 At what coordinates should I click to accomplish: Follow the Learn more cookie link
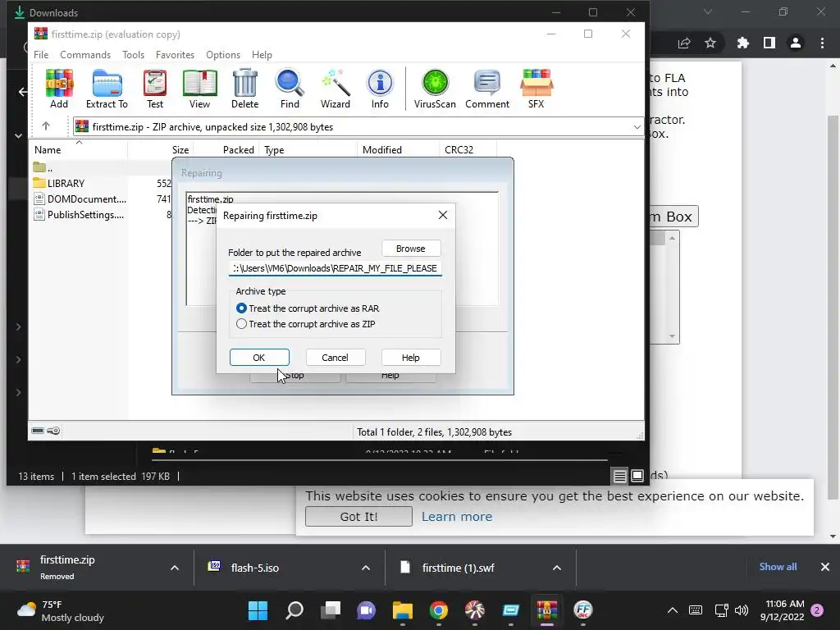pos(457,517)
